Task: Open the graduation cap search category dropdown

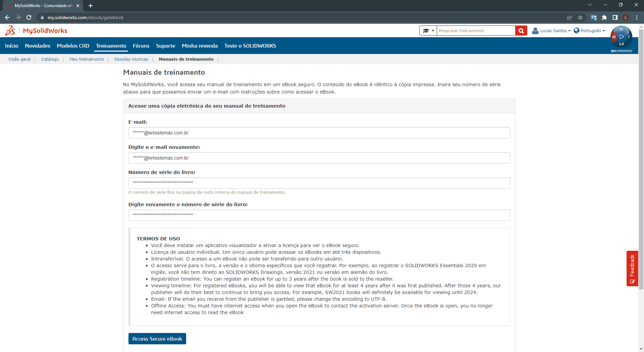Action: [428, 31]
